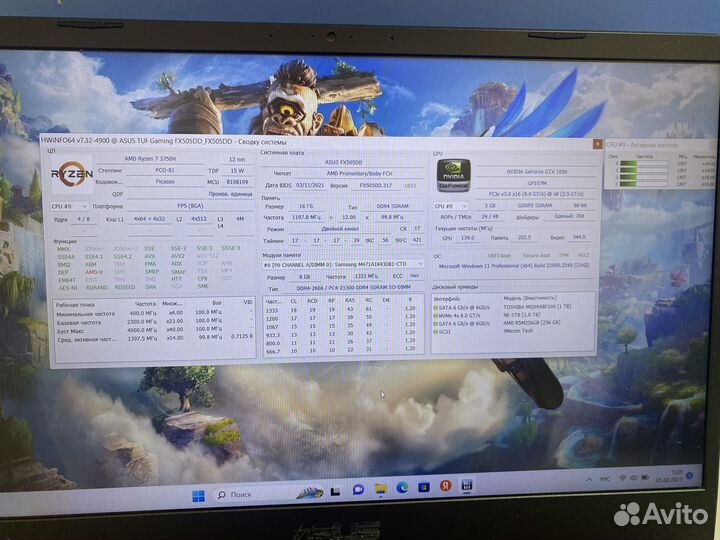Select the Базовая частота 2300.0 МГц row

point(153,322)
